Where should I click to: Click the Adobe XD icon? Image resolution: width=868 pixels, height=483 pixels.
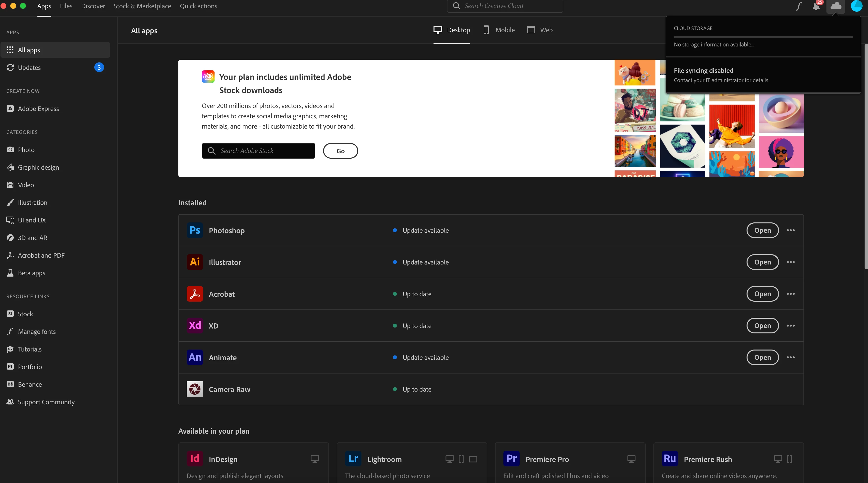coord(195,326)
